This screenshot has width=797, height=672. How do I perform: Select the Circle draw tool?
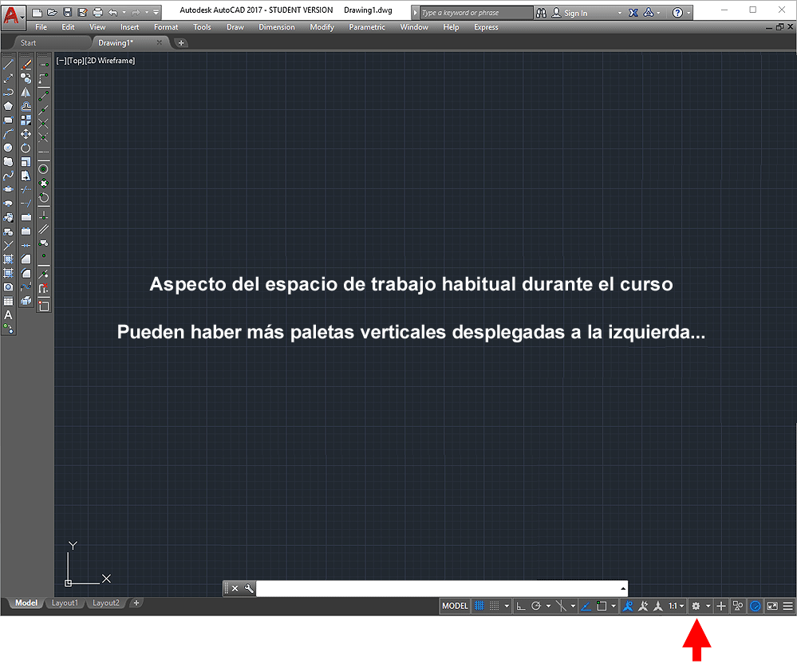[8, 148]
